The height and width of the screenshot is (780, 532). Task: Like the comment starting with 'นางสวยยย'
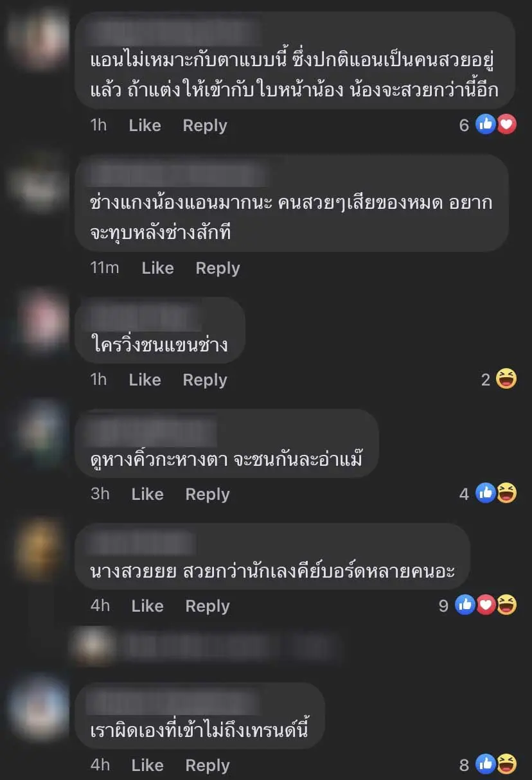coord(147,605)
